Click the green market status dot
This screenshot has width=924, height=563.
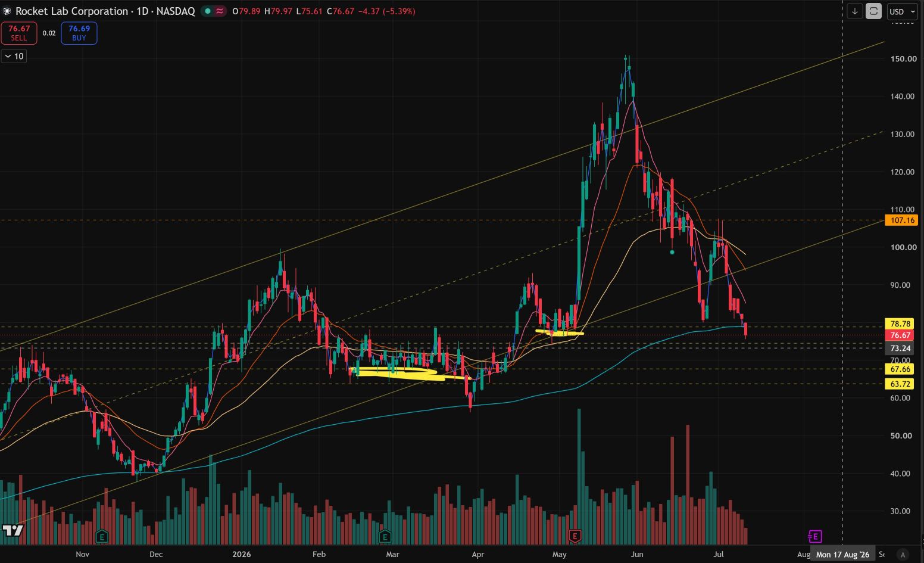pos(207,11)
